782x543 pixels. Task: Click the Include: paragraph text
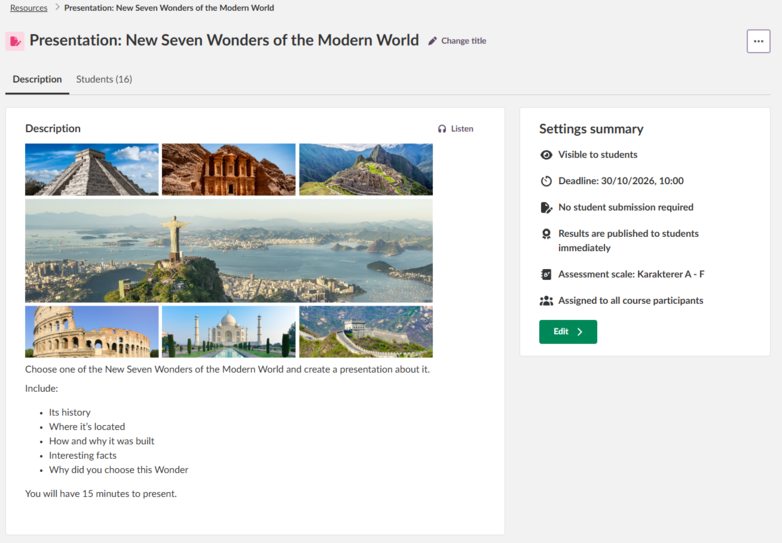tap(41, 388)
